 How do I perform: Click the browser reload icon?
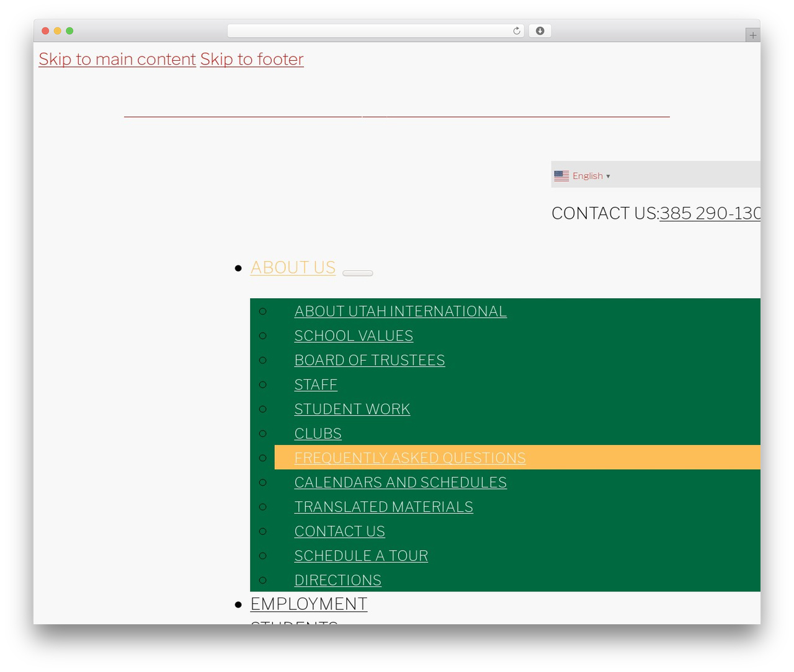click(x=516, y=31)
